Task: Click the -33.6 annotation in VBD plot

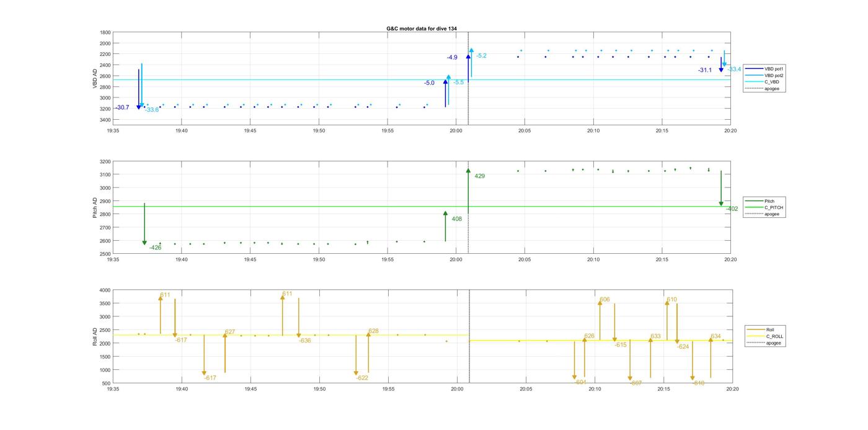Action: [x=151, y=110]
